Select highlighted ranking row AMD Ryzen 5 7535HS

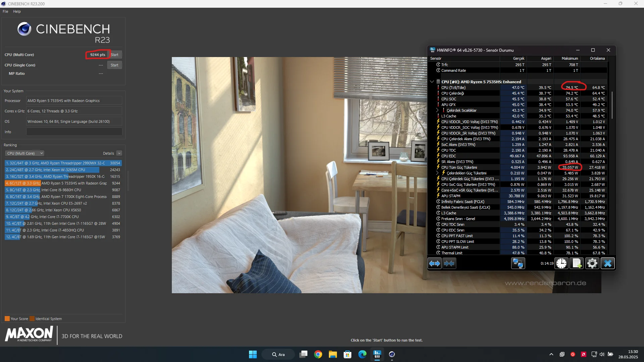coord(63,183)
